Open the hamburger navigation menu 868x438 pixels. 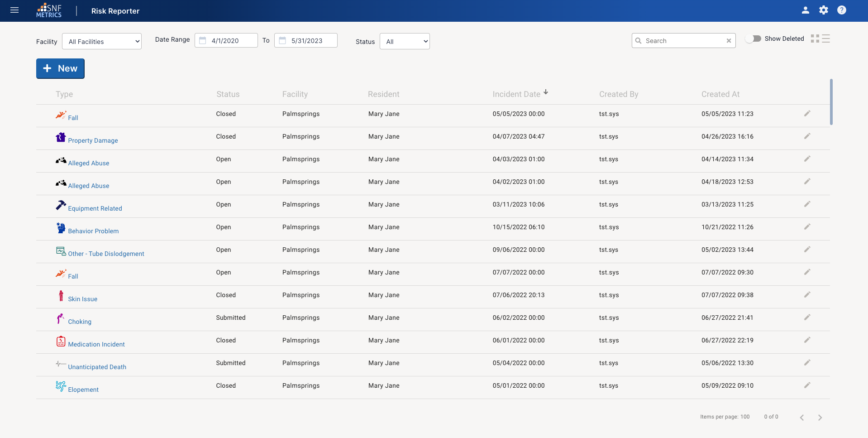[14, 10]
